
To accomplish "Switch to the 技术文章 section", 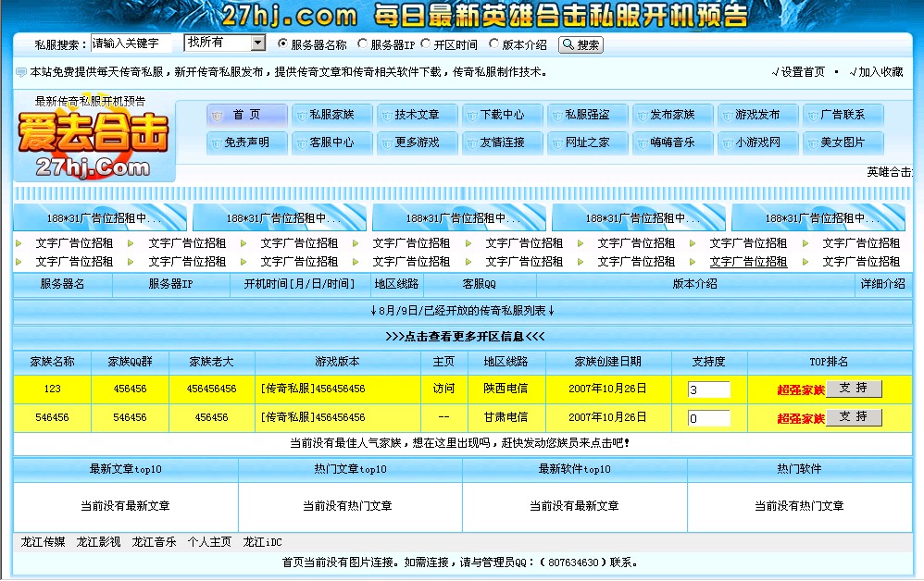I will point(417,115).
